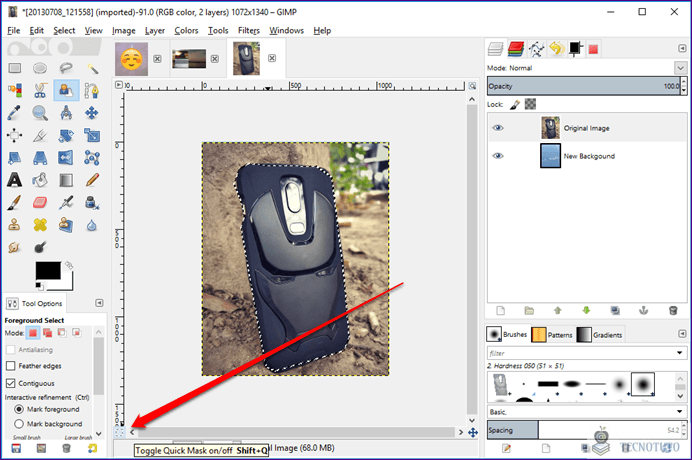The width and height of the screenshot is (692, 460).
Task: Click the navigate image display icon
Action: point(473,432)
